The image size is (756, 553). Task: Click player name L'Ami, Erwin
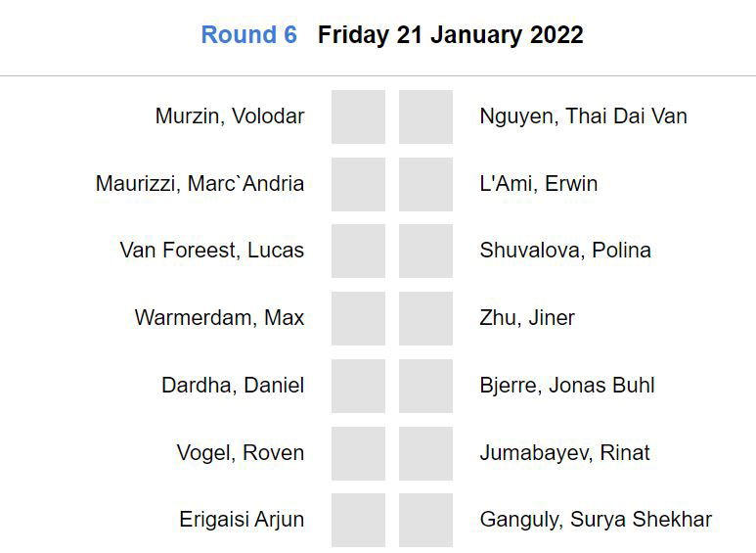[x=538, y=184]
